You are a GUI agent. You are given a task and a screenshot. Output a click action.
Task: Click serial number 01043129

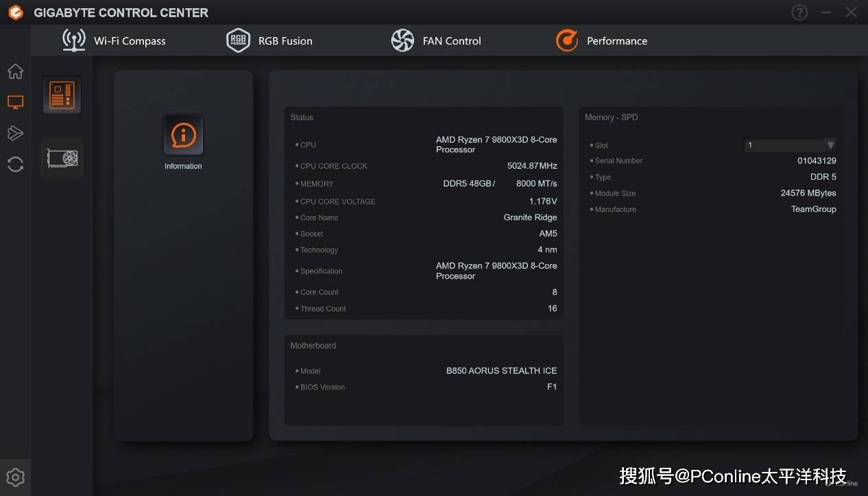[817, 161]
